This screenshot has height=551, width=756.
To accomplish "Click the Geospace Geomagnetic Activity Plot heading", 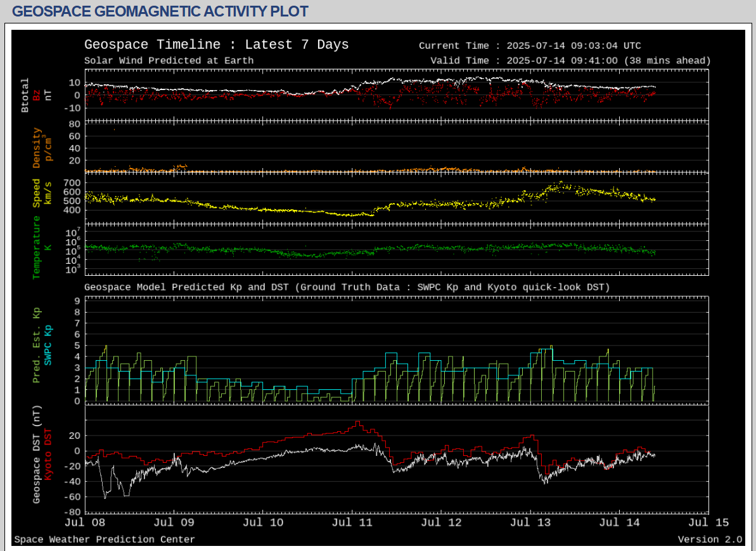I will (x=160, y=11).
